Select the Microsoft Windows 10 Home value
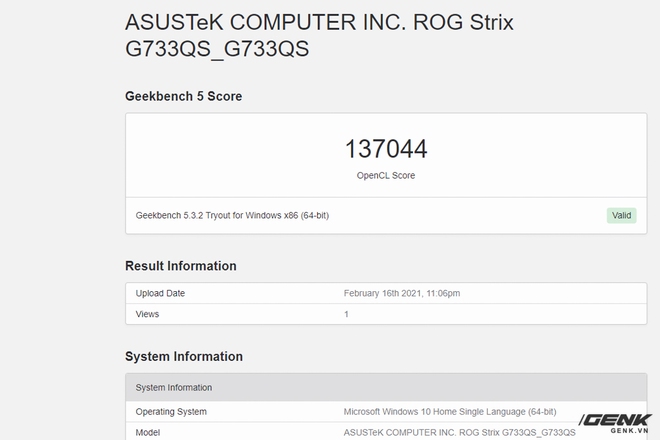 pyautogui.click(x=450, y=412)
